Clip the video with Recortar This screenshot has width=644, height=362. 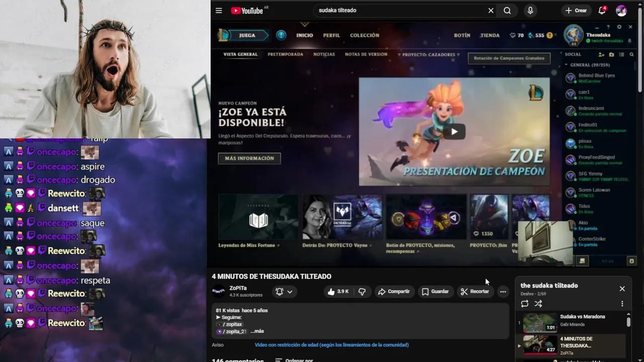(475, 292)
